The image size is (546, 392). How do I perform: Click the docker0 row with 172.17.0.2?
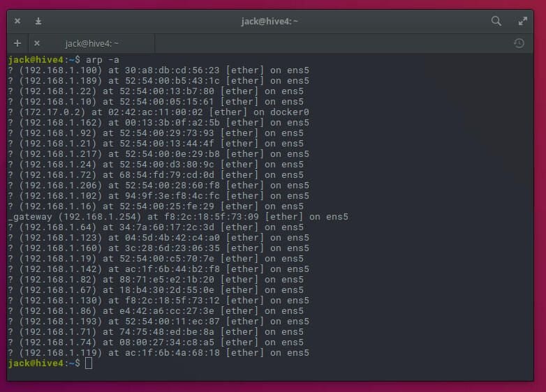158,112
